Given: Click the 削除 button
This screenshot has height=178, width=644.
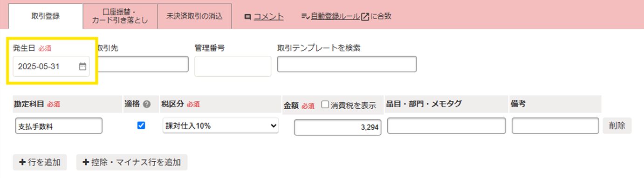Looking at the screenshot, I should tap(617, 126).
